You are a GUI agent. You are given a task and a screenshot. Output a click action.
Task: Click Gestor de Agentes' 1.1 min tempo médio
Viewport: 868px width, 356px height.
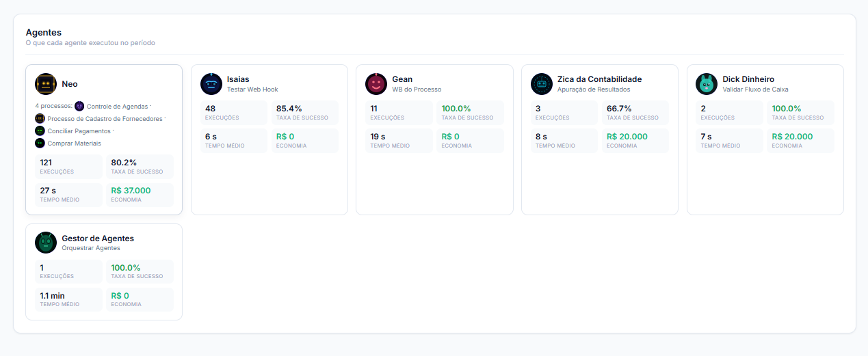52,296
